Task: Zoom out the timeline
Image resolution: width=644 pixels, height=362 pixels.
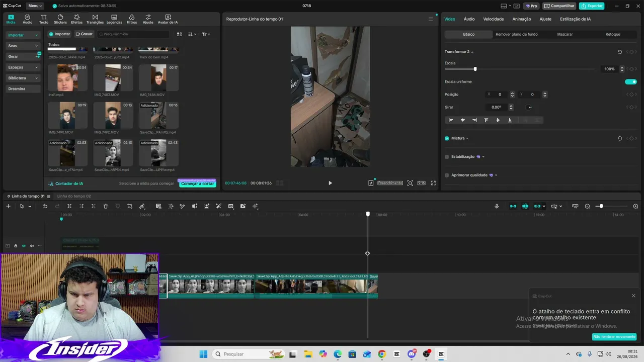Action: point(587,206)
